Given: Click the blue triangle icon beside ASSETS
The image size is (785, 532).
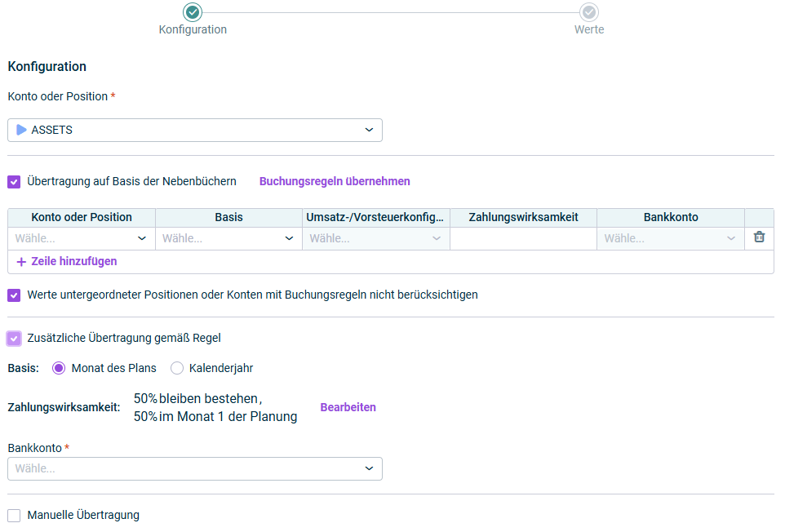Looking at the screenshot, I should (21, 130).
